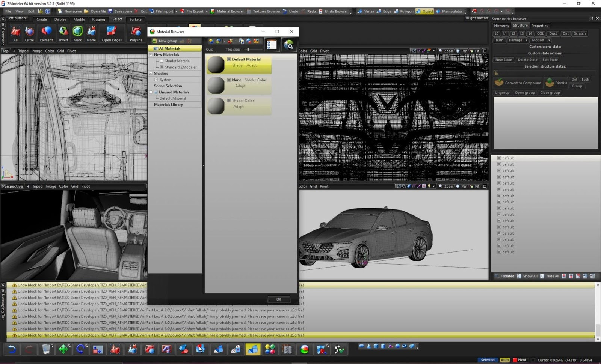Toggle the COL state button
This screenshot has width=601, height=364.
(x=540, y=33)
